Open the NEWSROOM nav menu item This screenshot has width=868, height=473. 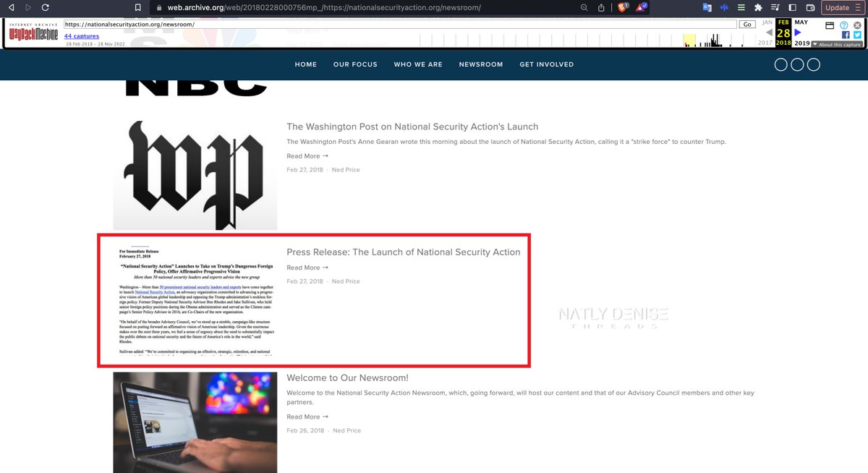481,64
